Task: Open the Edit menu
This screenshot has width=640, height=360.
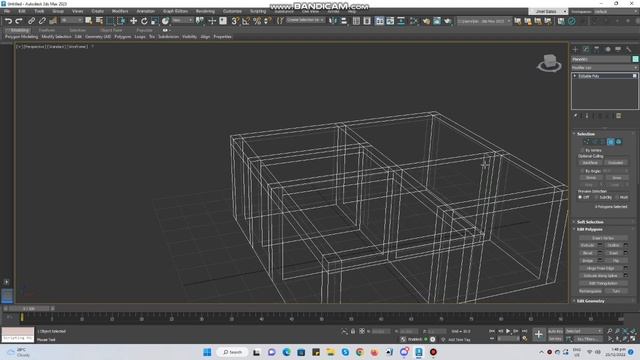Action: 22,11
